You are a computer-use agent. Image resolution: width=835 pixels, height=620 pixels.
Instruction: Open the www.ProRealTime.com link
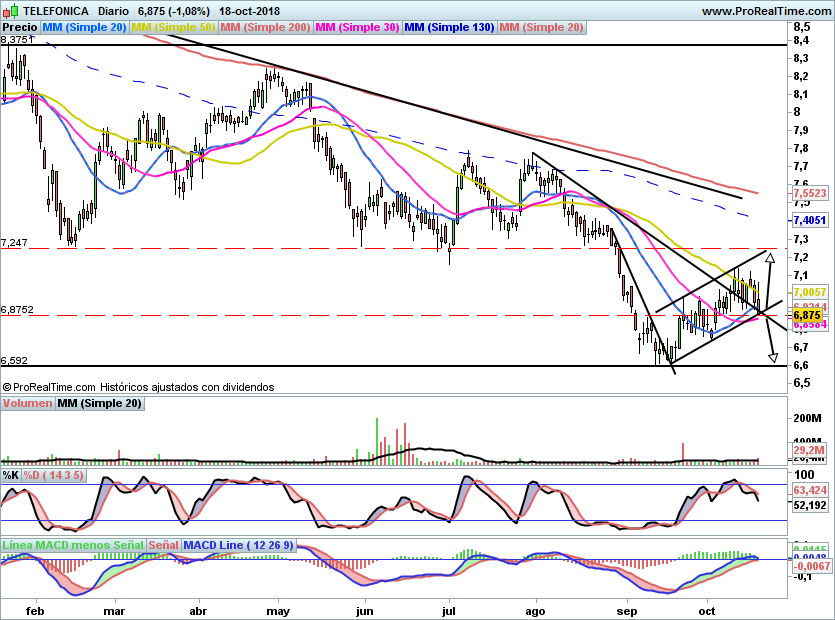[x=766, y=11]
